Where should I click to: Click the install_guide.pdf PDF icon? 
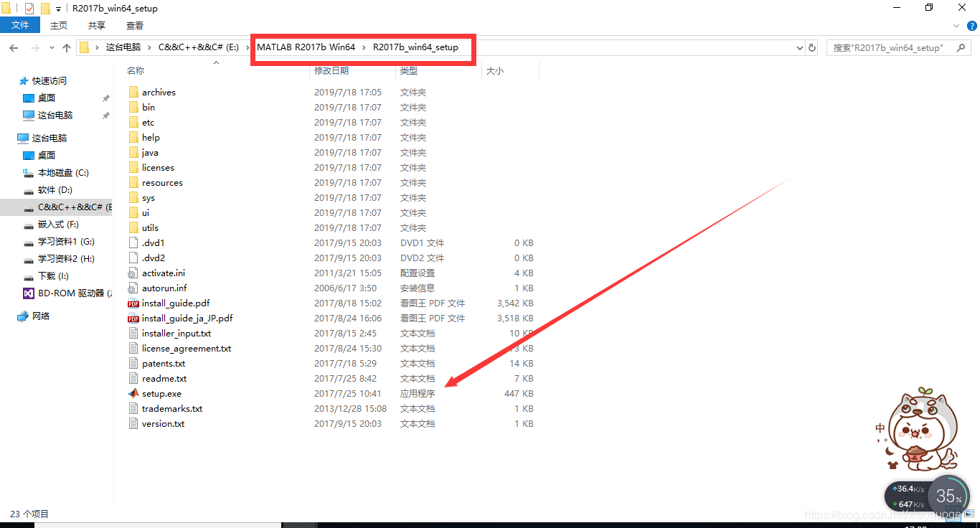pos(133,303)
